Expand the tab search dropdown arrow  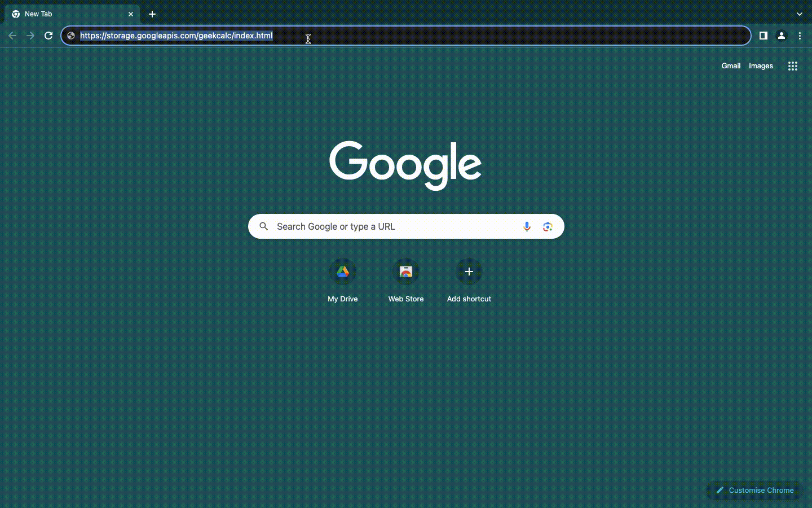[x=799, y=14]
